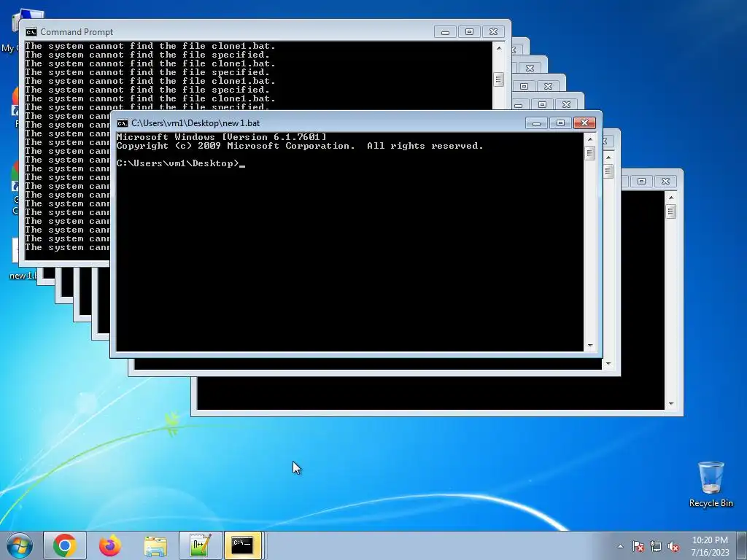Maximize the rearmost right console window
The height and width of the screenshot is (560, 747).
(x=641, y=181)
